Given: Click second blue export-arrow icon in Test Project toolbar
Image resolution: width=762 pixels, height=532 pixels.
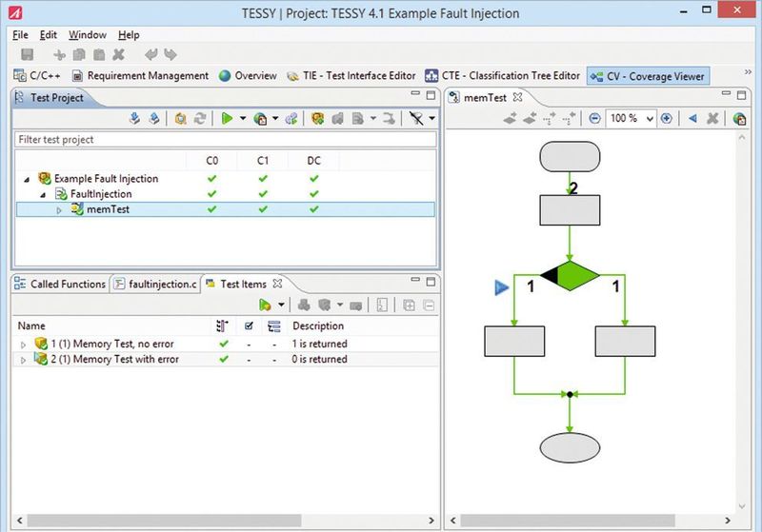Looking at the screenshot, I should pyautogui.click(x=154, y=118).
